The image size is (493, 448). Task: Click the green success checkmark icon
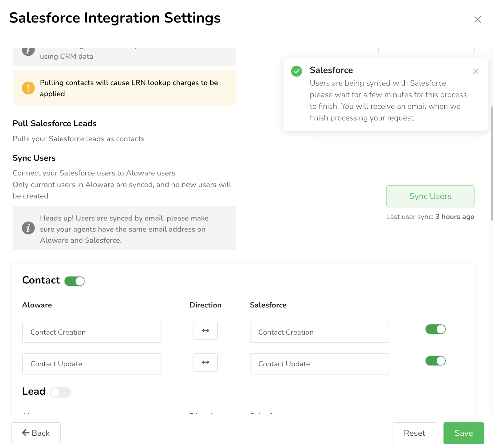296,71
